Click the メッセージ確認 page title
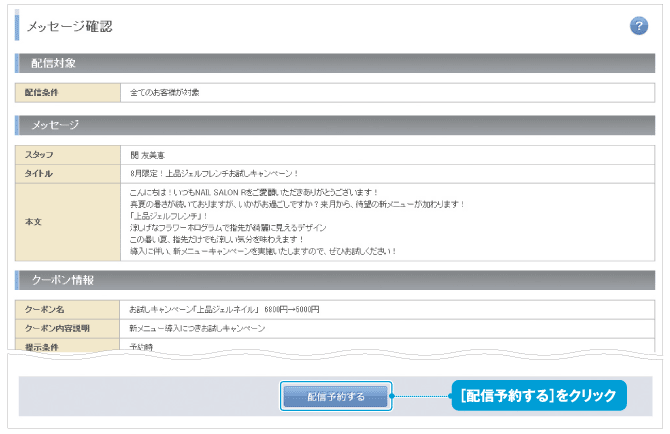670x434 pixels. tap(69, 26)
